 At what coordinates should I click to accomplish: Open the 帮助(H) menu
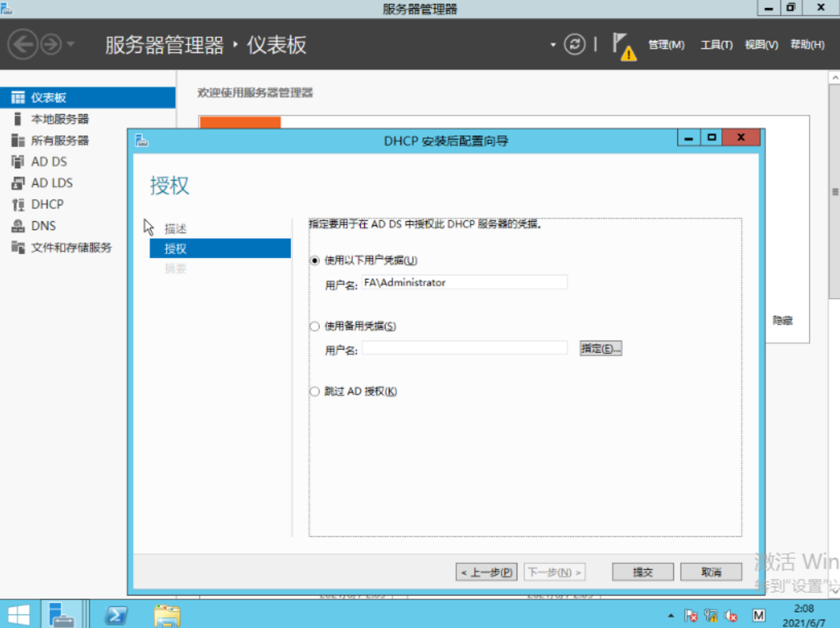point(808,45)
